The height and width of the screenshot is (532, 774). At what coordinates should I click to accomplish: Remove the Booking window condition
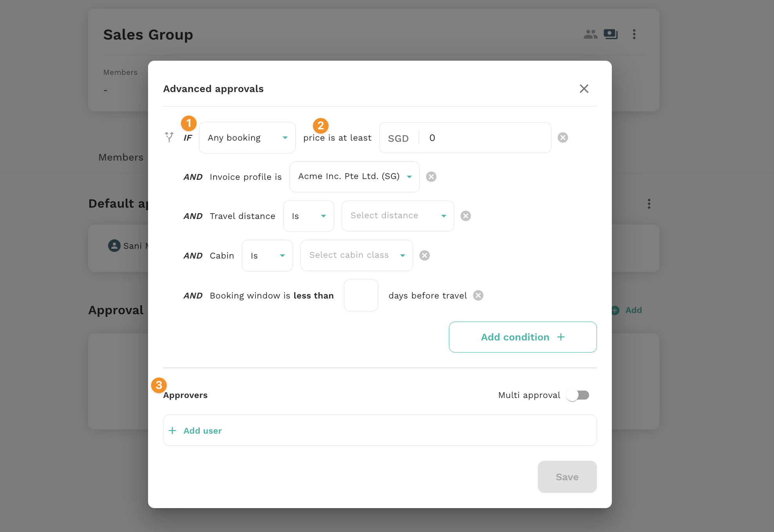pyautogui.click(x=478, y=295)
